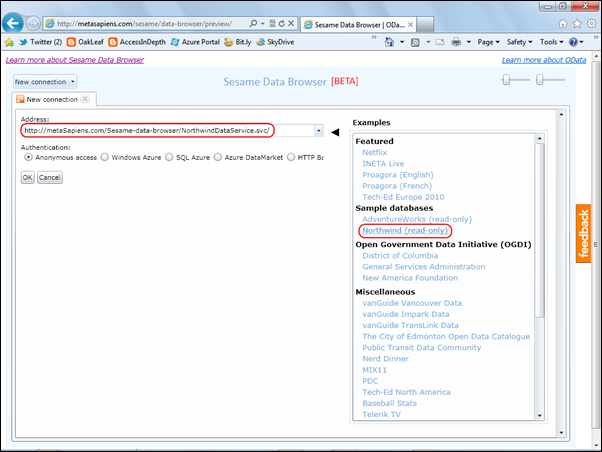
Task: Click the Print icon in command bar
Action: point(456,42)
